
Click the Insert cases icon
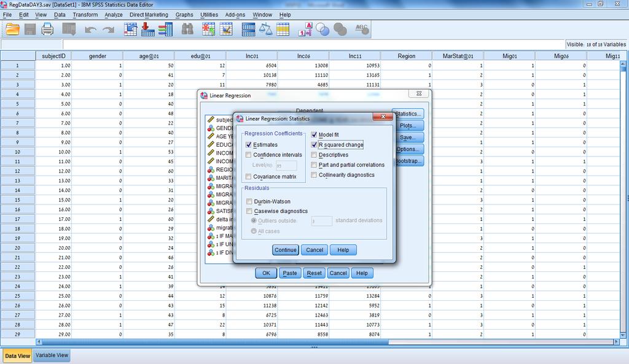(x=208, y=29)
